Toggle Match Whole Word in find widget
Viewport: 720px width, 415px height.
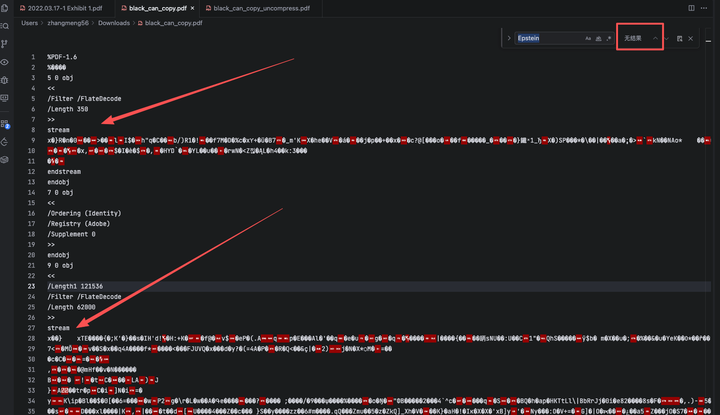598,38
